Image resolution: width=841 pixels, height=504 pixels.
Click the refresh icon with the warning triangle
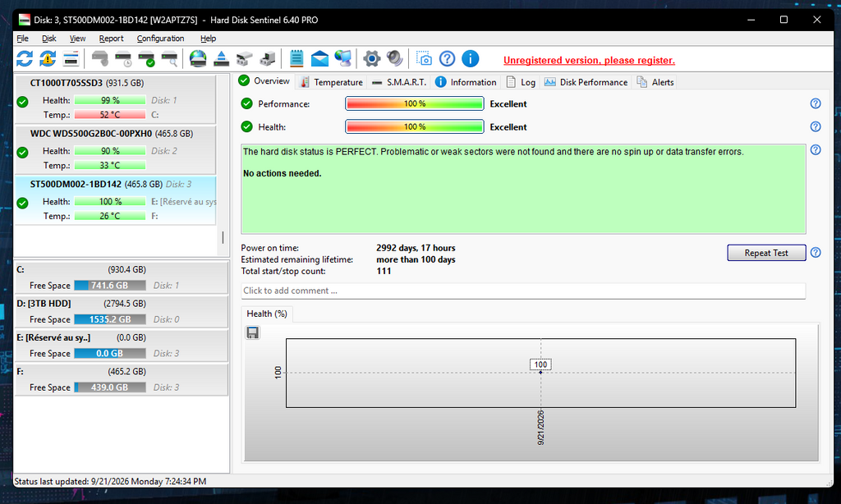[48, 58]
